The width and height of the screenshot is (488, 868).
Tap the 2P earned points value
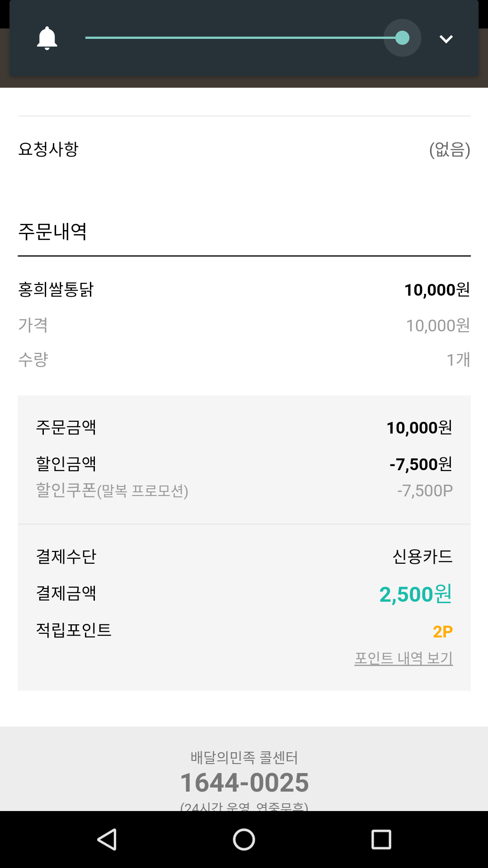442,632
